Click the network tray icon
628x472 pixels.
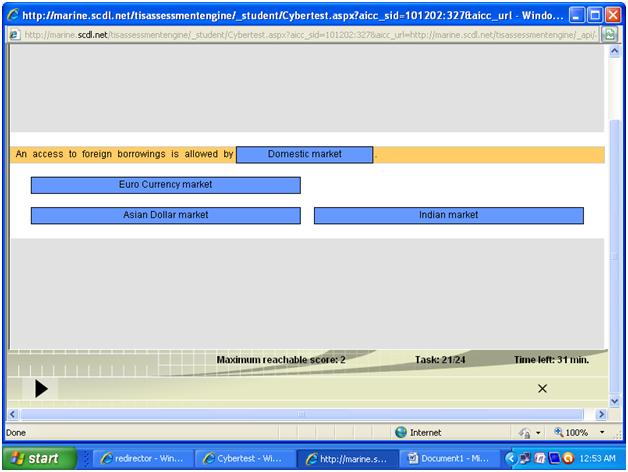coord(525,458)
